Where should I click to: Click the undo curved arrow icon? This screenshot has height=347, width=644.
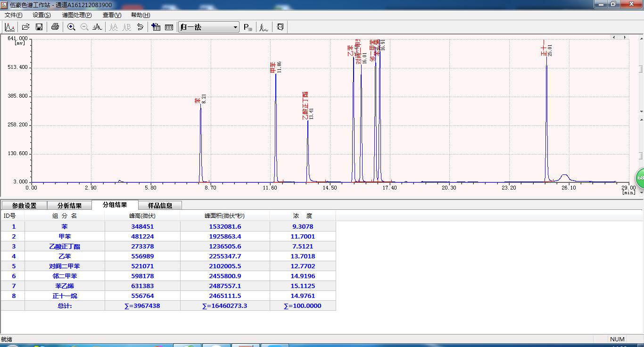[x=140, y=27]
